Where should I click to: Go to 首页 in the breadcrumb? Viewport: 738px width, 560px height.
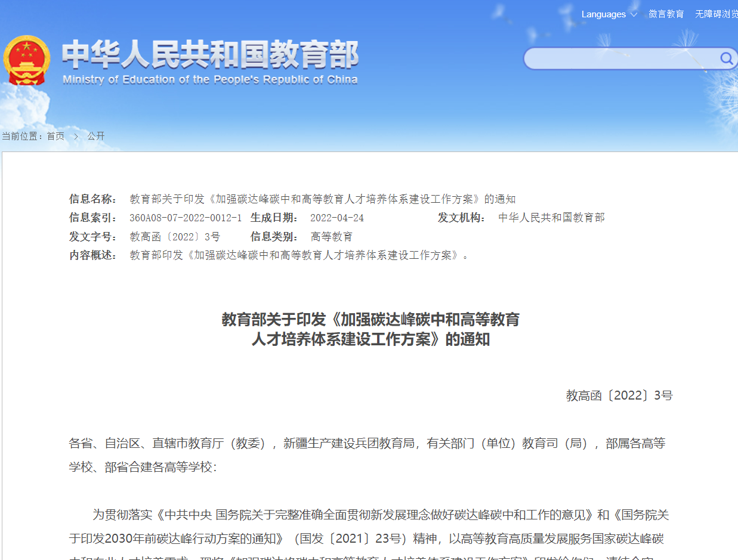tap(55, 137)
